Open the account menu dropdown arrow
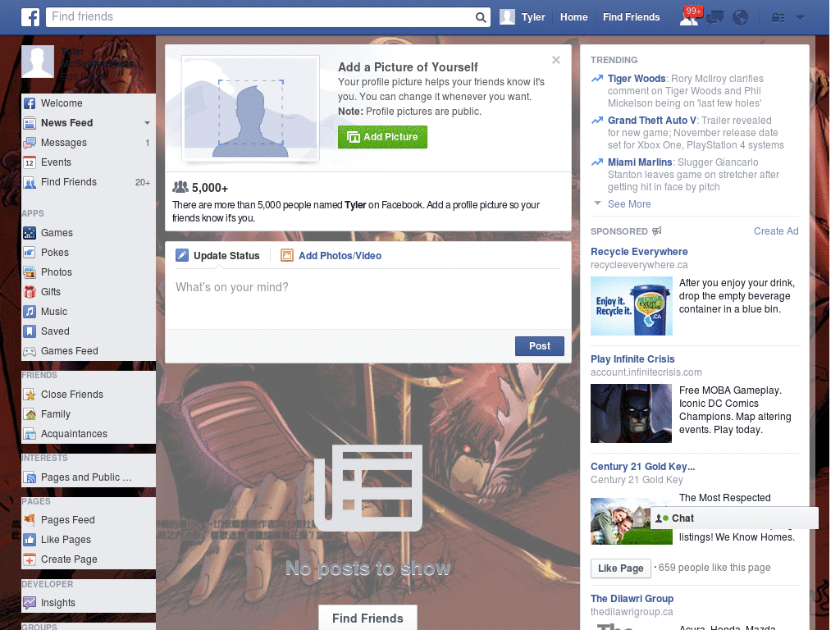The image size is (840, 630). [x=801, y=18]
